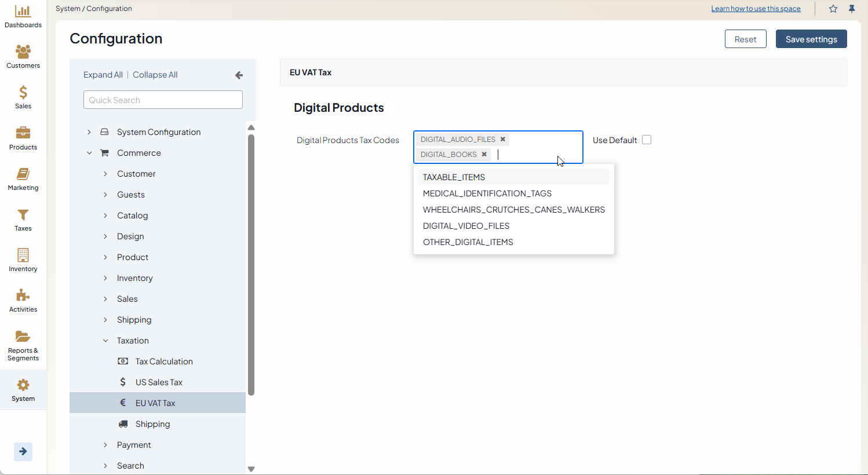Image resolution: width=868 pixels, height=475 pixels.
Task: Open the Sales dollar icon menu
Action: (x=23, y=97)
